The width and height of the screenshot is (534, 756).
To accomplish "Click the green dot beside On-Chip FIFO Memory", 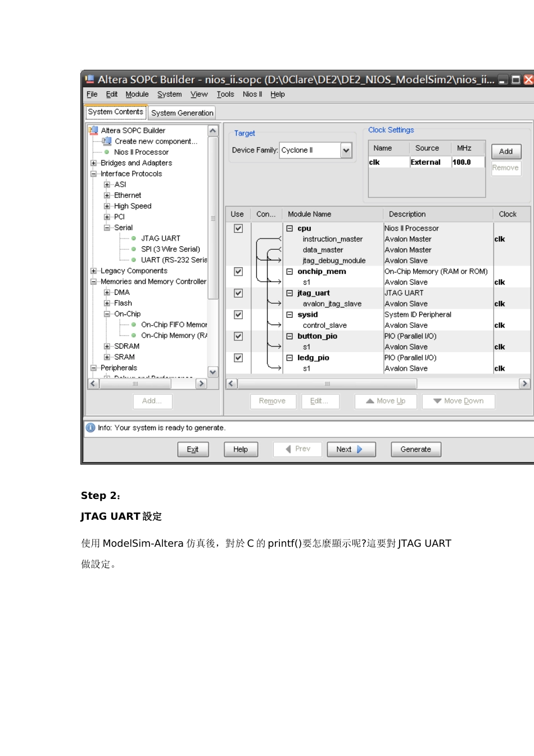I will 134,325.
